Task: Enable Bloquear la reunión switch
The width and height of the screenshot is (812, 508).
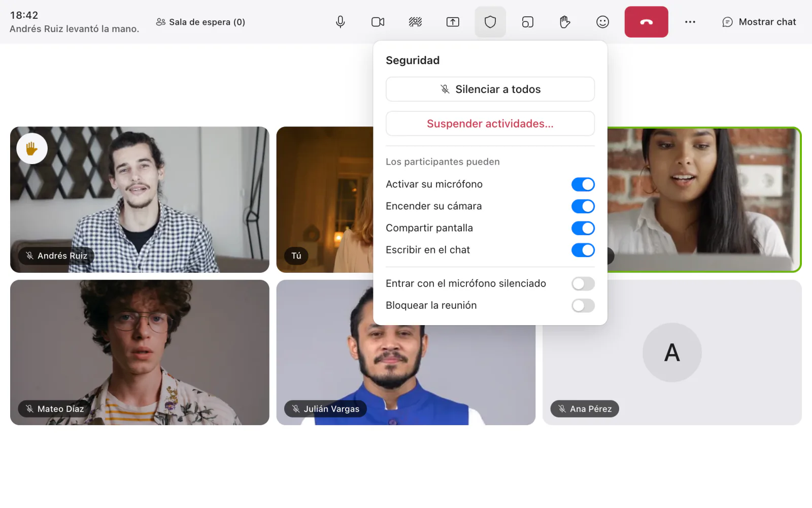Action: click(583, 305)
